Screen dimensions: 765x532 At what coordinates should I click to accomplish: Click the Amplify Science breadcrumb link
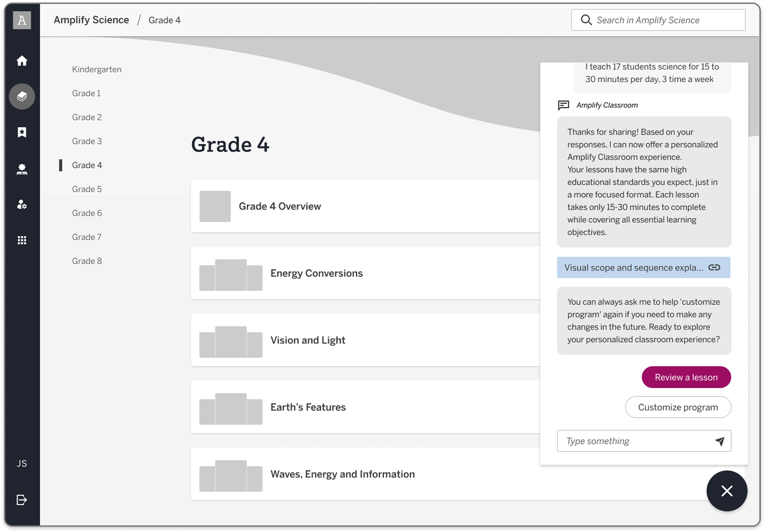tap(91, 20)
